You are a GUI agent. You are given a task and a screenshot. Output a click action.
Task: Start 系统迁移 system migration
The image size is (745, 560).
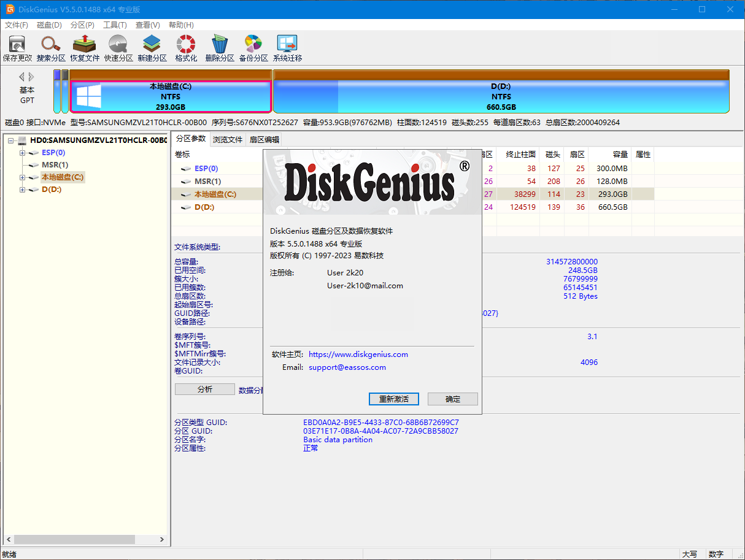287,47
